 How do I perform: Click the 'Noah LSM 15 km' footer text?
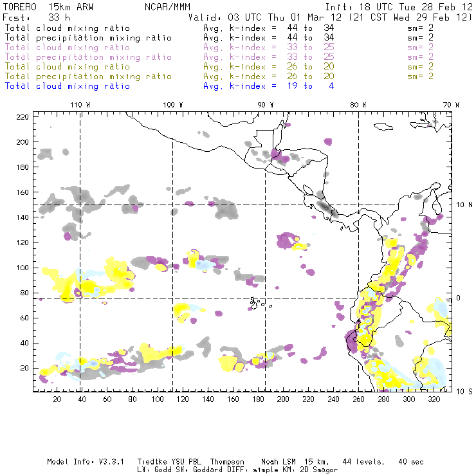[295, 462]
